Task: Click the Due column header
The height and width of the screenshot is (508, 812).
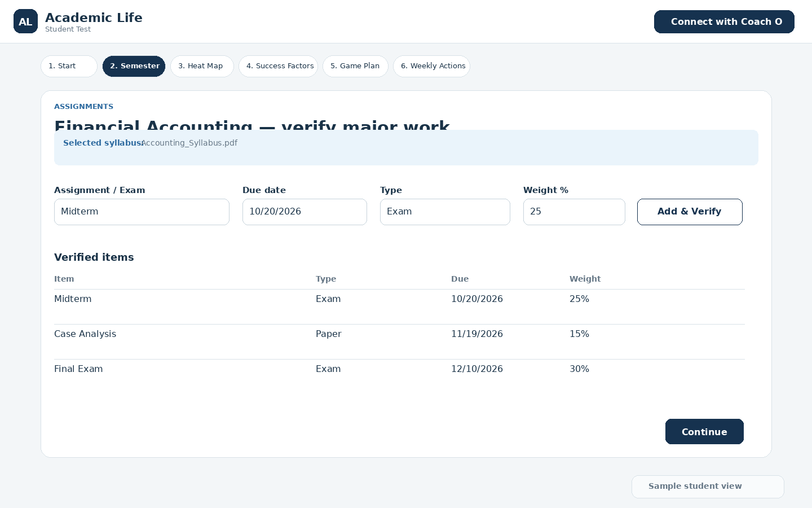Action: (460, 279)
